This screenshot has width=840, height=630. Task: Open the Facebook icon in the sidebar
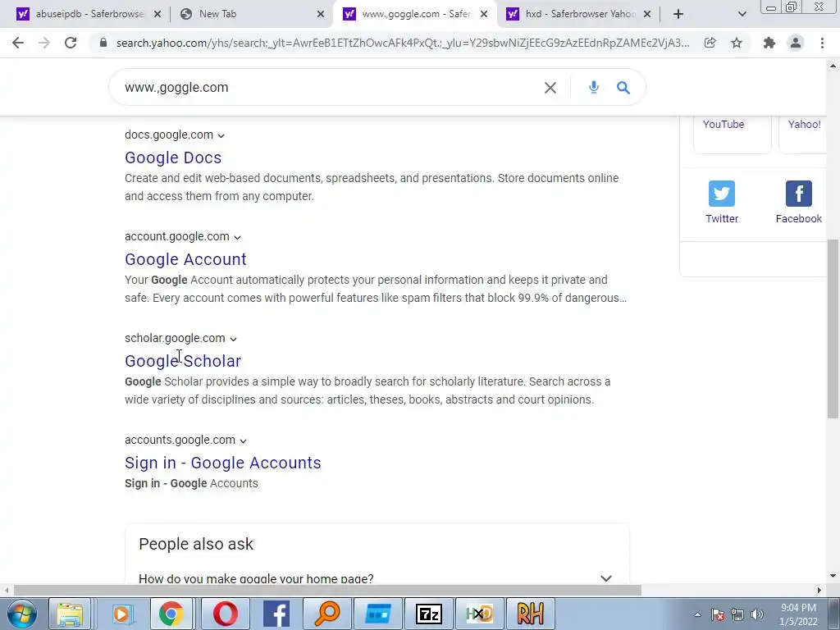[x=799, y=194]
